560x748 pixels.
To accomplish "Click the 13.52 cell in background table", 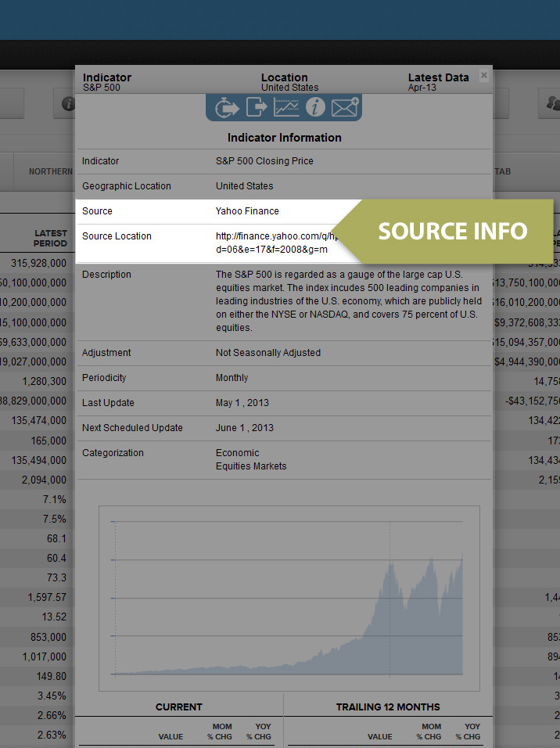I will coord(54,617).
